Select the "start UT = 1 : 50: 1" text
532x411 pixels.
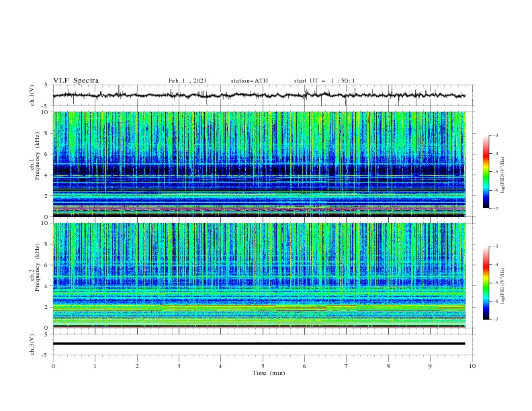[x=324, y=81]
